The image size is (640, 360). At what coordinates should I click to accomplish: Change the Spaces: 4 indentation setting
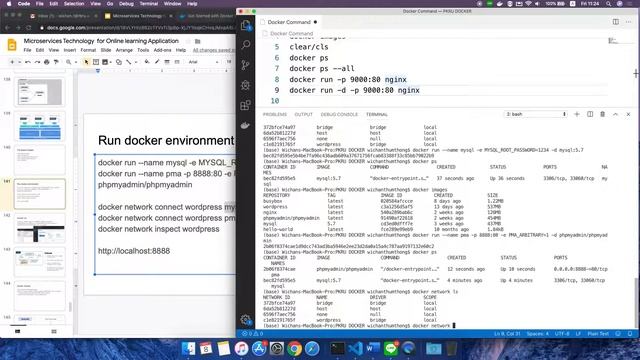tap(537, 334)
